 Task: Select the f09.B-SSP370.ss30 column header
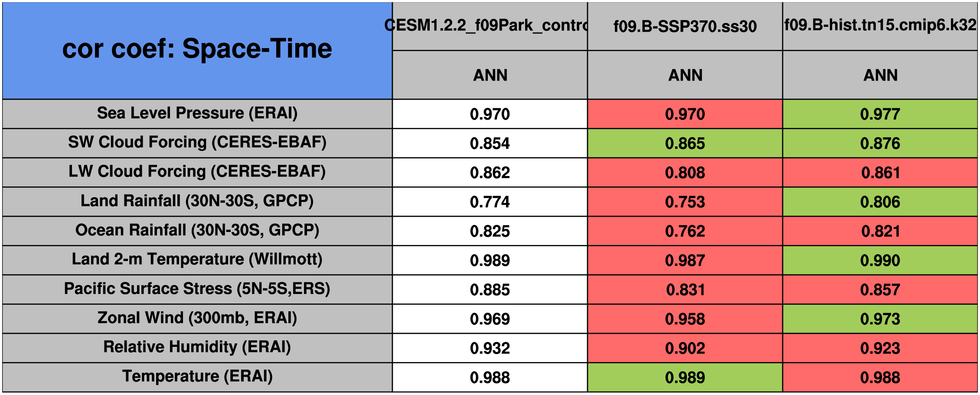685,26
